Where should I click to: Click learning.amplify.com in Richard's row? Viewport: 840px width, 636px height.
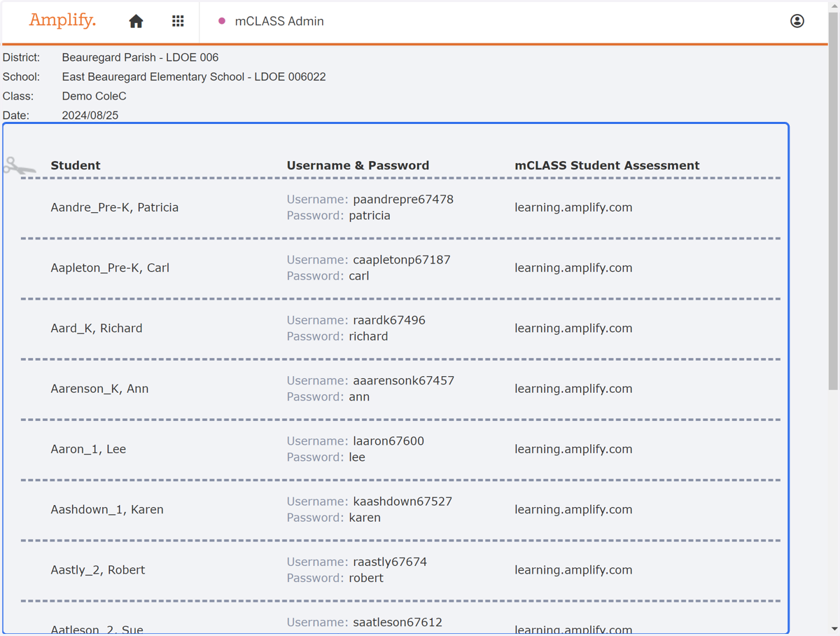point(573,328)
